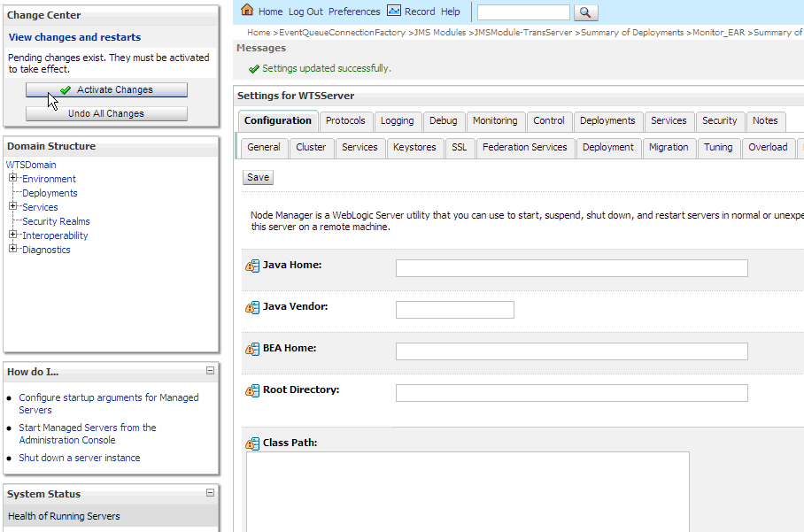
Task: Click the Record icon in the toolbar
Action: 394,11
